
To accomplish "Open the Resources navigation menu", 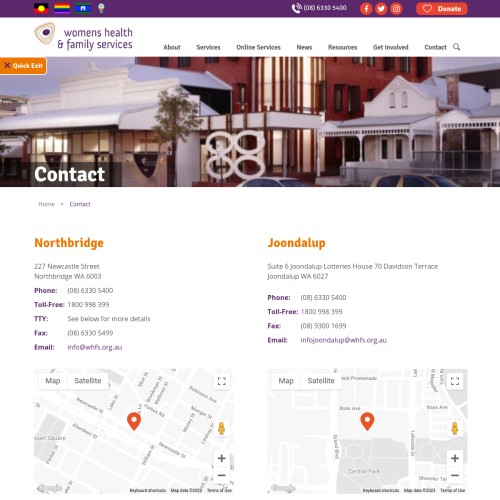I will [343, 47].
